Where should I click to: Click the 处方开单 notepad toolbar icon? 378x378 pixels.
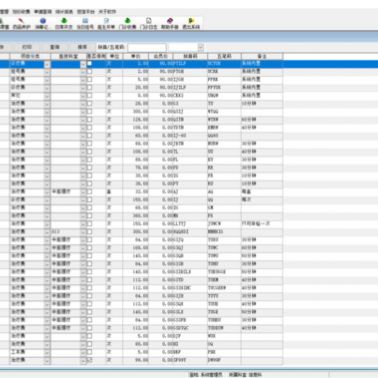pos(106,24)
